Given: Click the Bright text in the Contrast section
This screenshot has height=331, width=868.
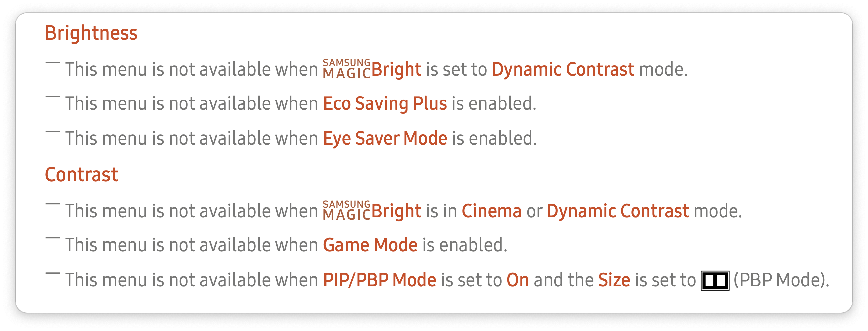Looking at the screenshot, I should [x=396, y=211].
